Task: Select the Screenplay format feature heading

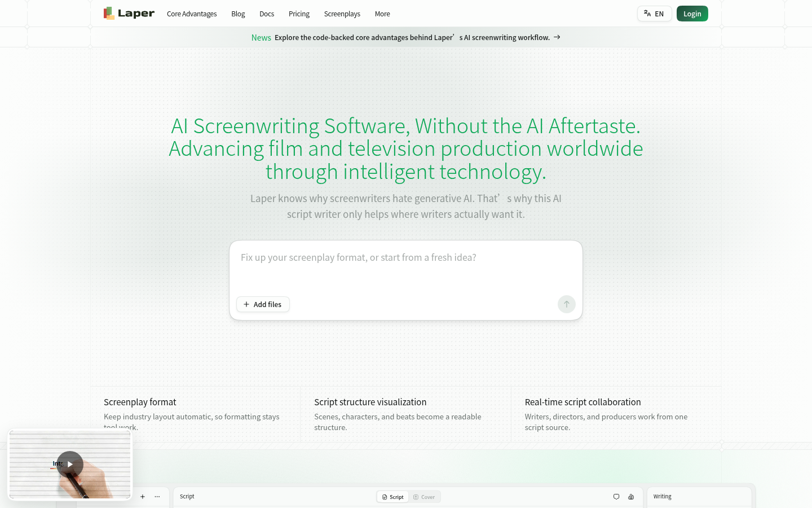Action: click(140, 402)
